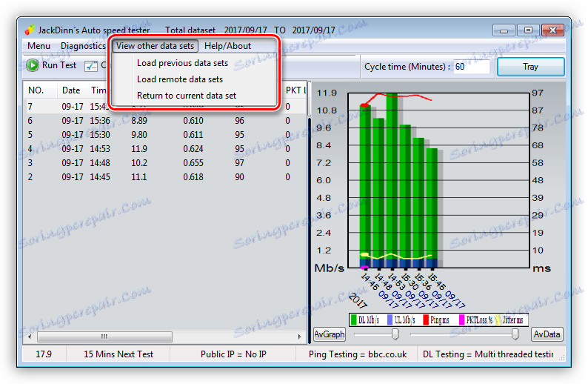This screenshot has width=588, height=384.
Task: Click the green DL Mb/s legend swatch
Action: (x=353, y=320)
